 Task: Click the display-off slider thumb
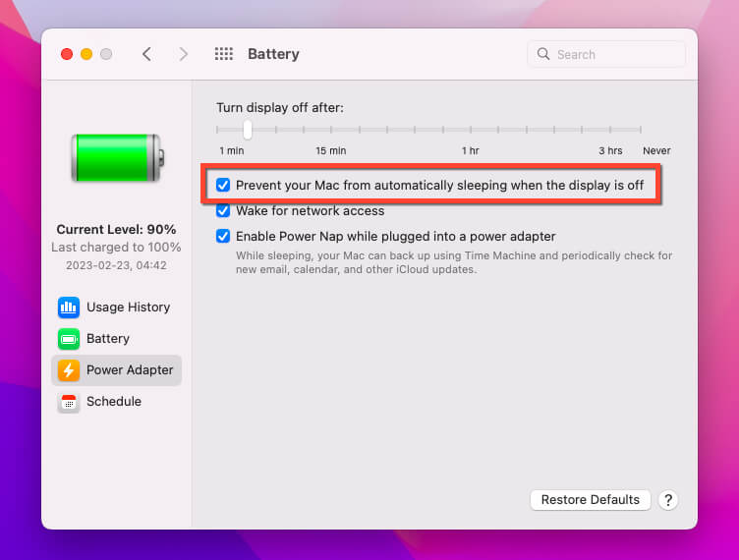click(x=248, y=129)
